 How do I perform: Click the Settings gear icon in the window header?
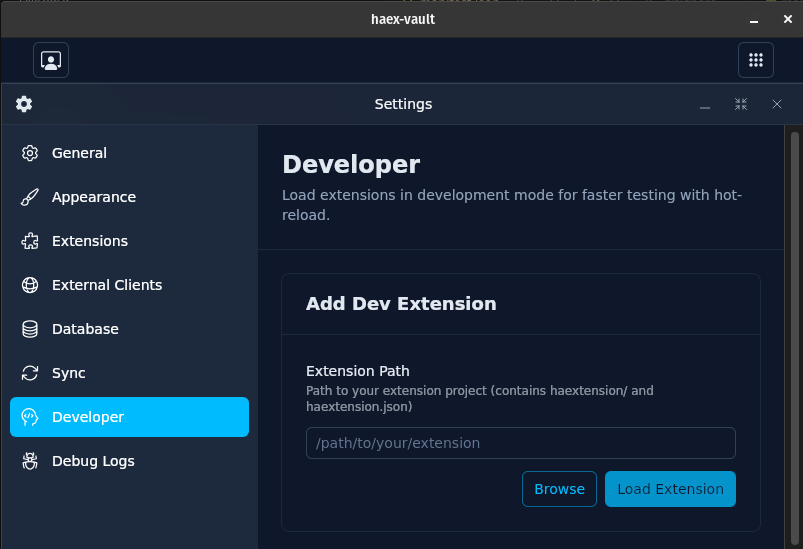click(24, 104)
